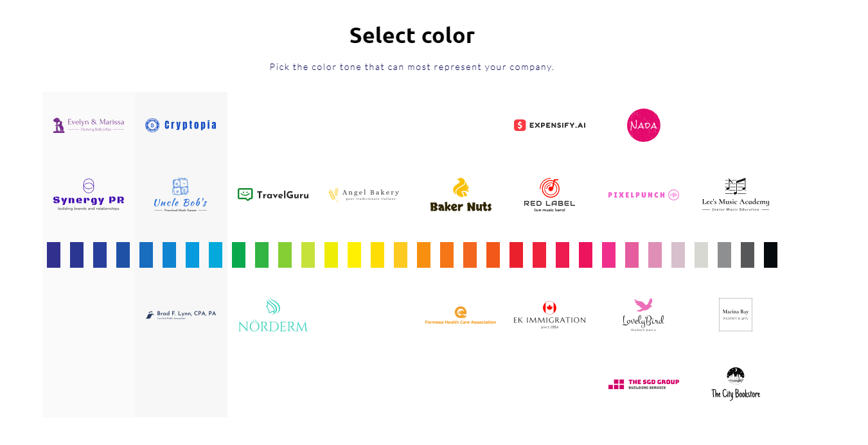The width and height of the screenshot is (868, 445).
Task: Select the first green color swatch
Action: point(238,255)
